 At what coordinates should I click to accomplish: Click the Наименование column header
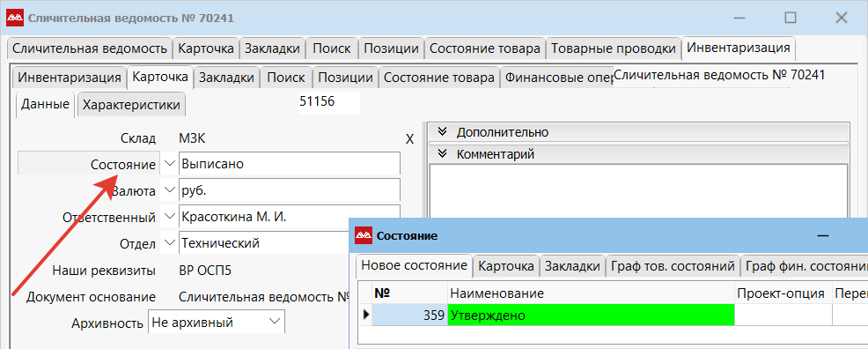tap(591, 293)
